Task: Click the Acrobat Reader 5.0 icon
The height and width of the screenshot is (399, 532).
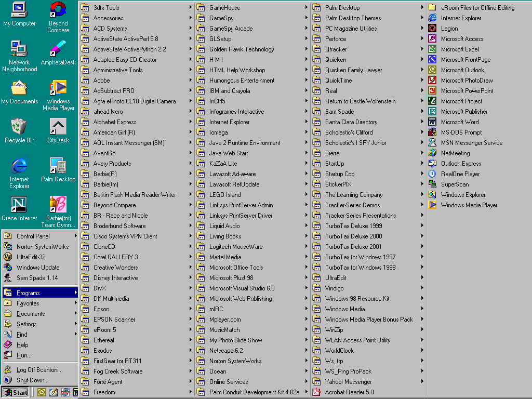Action: (x=316, y=392)
